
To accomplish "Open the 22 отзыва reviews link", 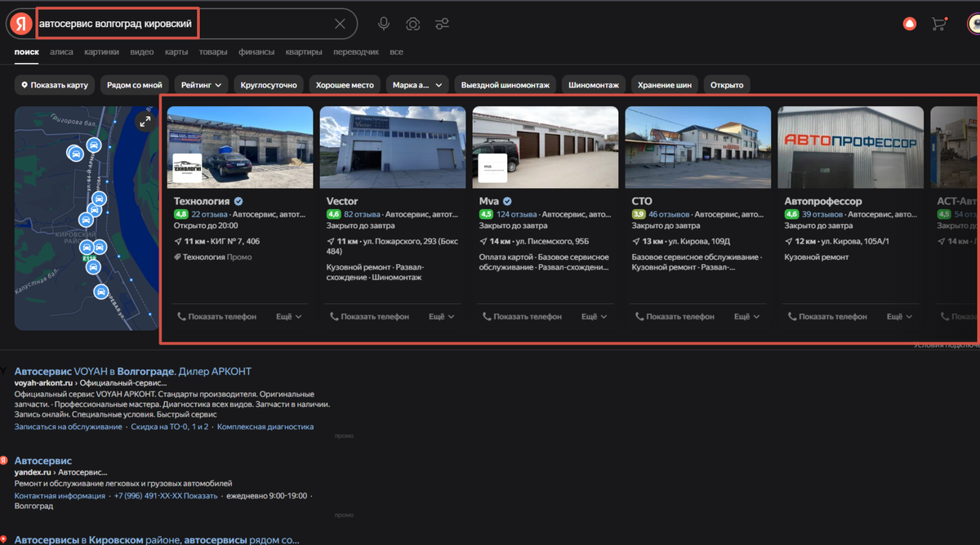I will click(209, 214).
